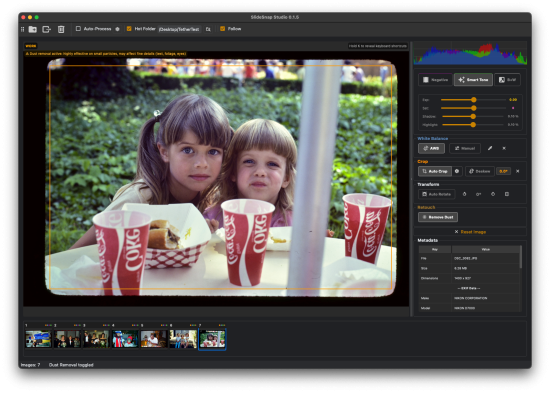
Task: Click the Key column header in Metadata
Action: coord(435,249)
